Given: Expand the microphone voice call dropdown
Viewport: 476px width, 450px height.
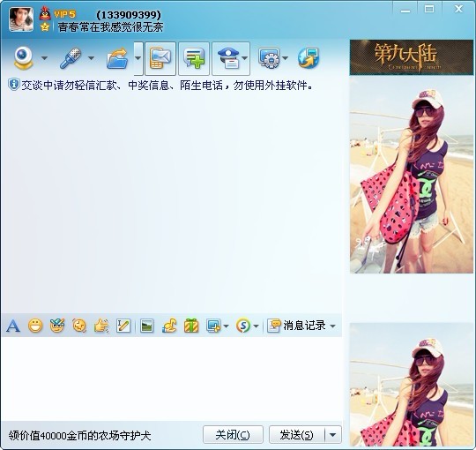Looking at the screenshot, I should [x=91, y=57].
